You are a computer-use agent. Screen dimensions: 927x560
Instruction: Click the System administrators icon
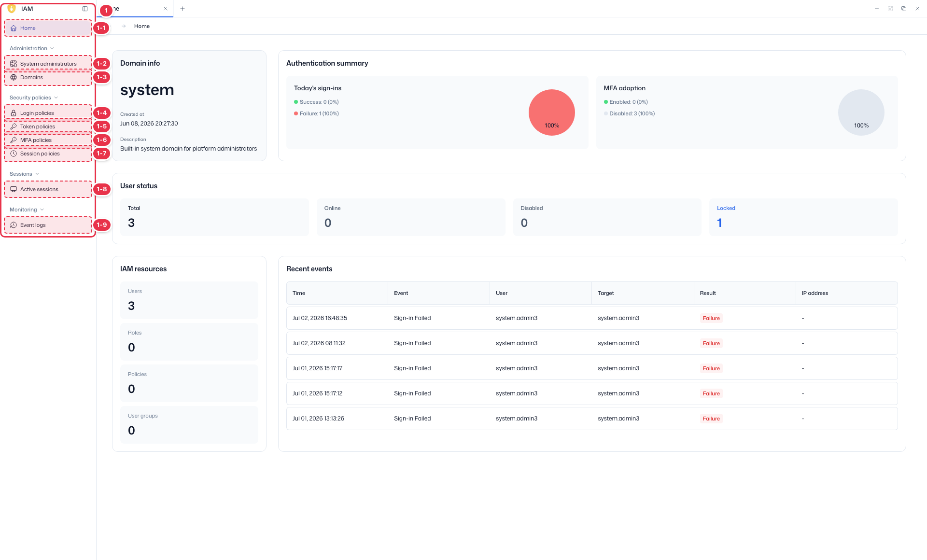click(x=14, y=64)
